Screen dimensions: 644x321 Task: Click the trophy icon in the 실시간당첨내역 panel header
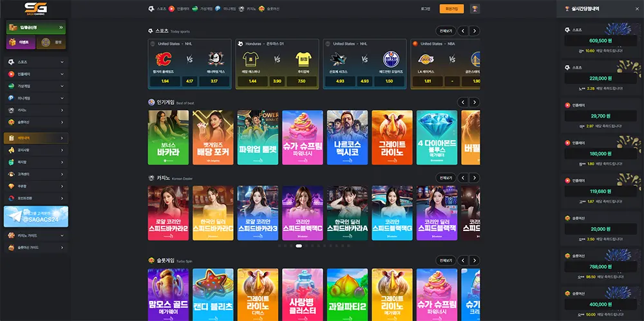tap(567, 8)
